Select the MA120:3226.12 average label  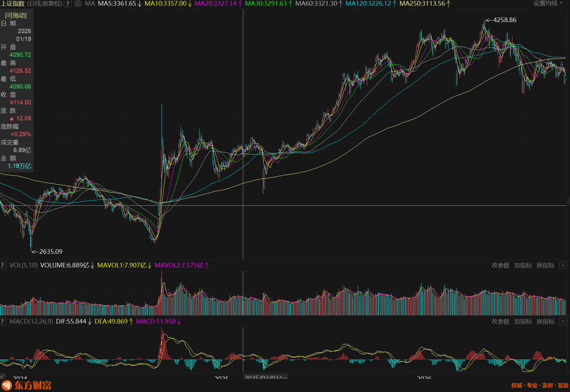[x=371, y=4]
